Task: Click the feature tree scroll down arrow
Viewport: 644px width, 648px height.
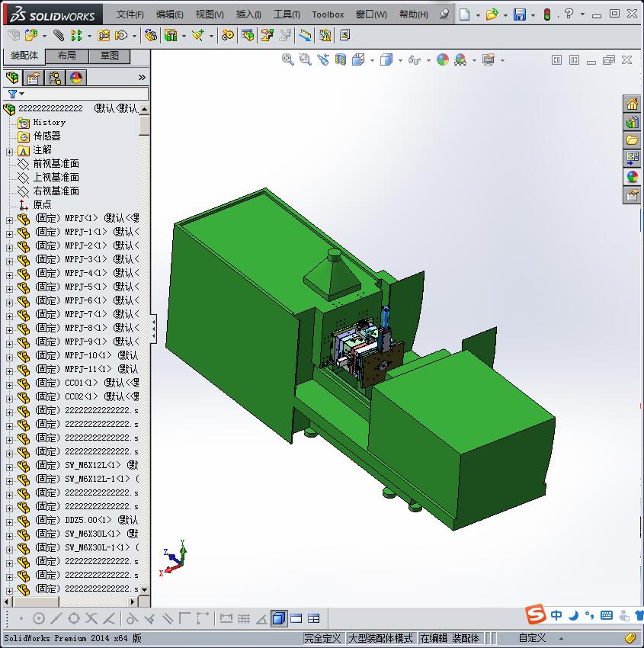Action: click(144, 590)
